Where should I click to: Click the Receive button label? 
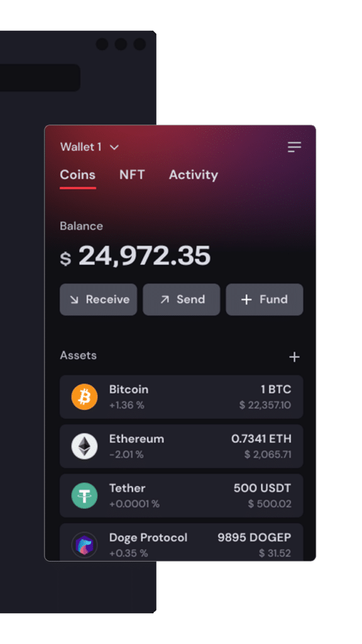click(107, 299)
